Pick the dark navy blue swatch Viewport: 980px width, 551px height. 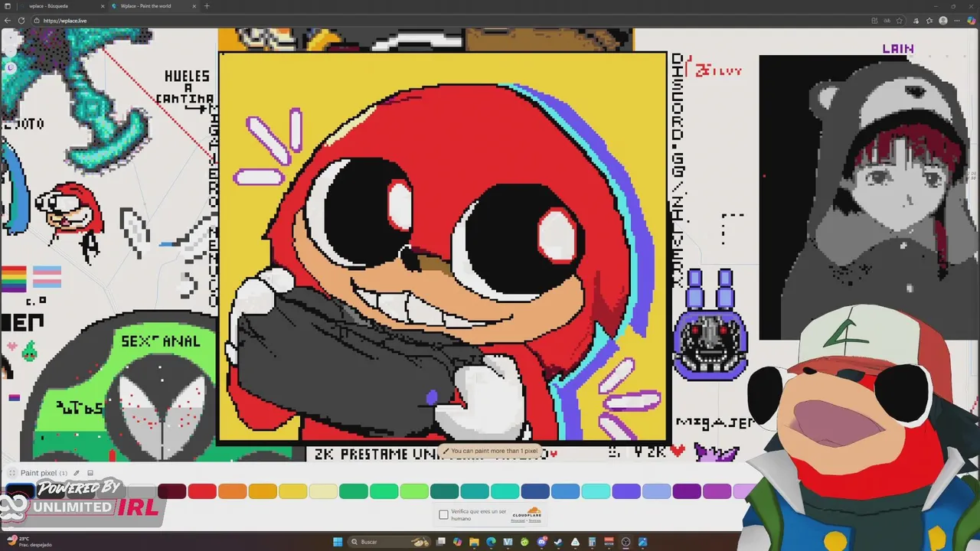(535, 491)
